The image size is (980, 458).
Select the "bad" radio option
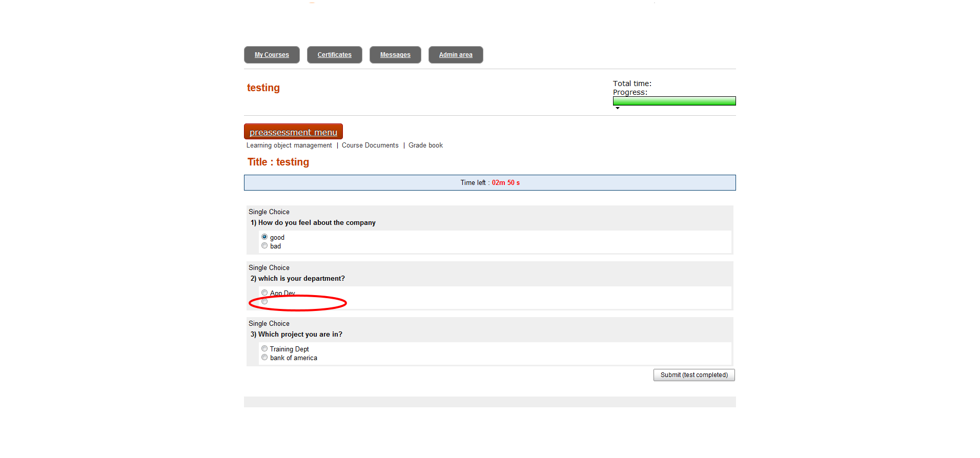264,246
